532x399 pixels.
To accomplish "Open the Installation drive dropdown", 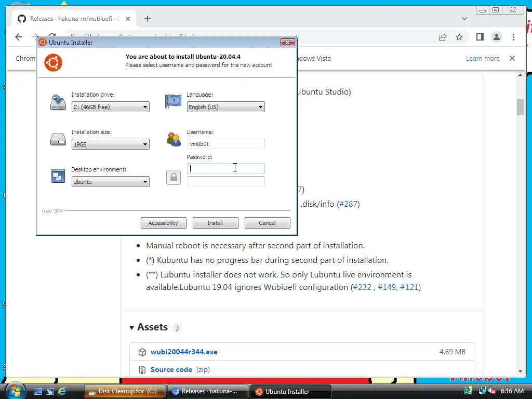I will (110, 107).
